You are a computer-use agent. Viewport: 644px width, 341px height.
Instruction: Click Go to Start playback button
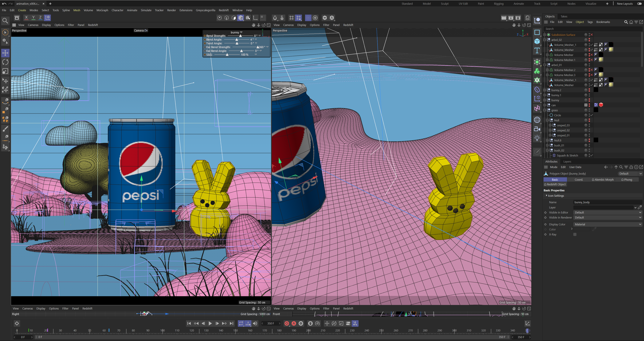tap(189, 324)
